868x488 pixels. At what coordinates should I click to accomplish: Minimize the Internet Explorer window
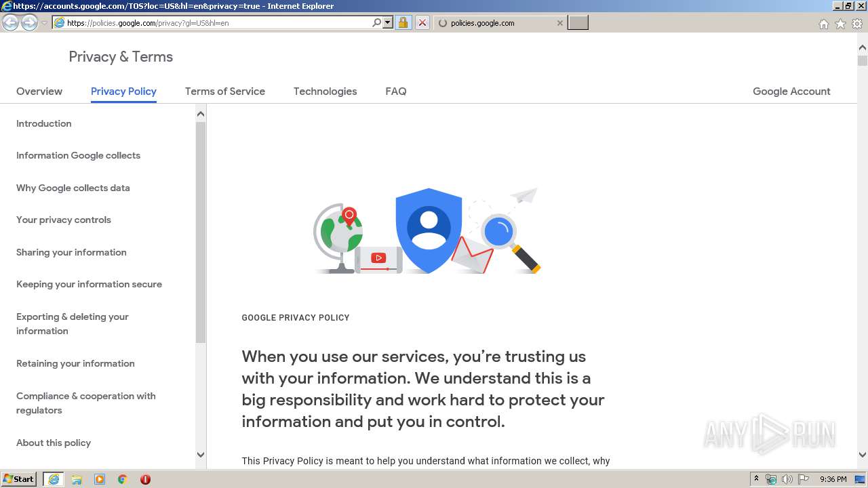click(x=837, y=6)
